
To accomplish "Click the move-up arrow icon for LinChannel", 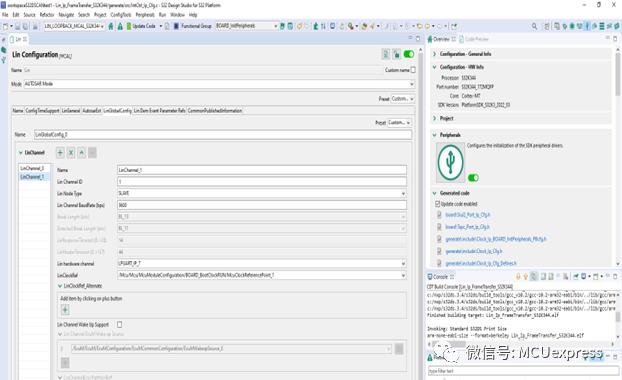I will pyautogui.click(x=81, y=153).
